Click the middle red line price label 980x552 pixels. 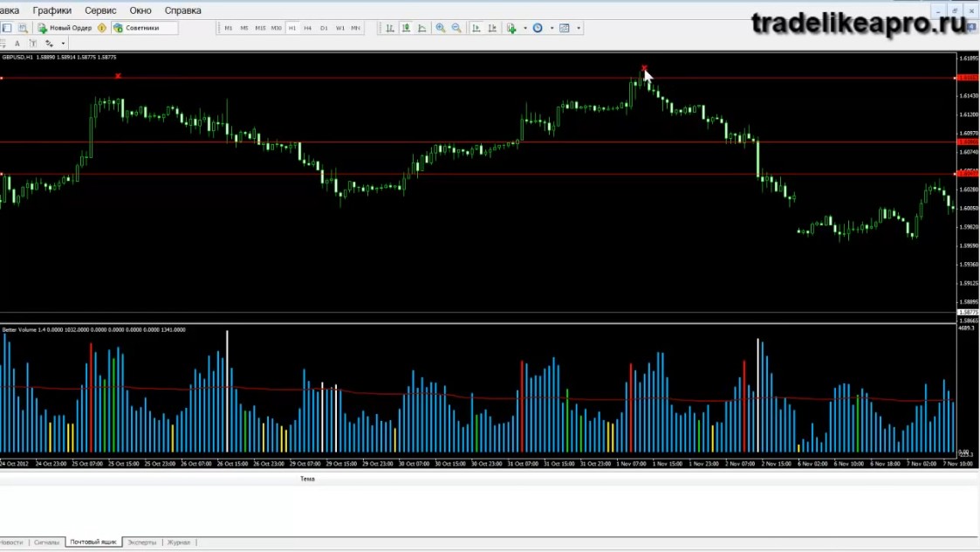(x=968, y=142)
